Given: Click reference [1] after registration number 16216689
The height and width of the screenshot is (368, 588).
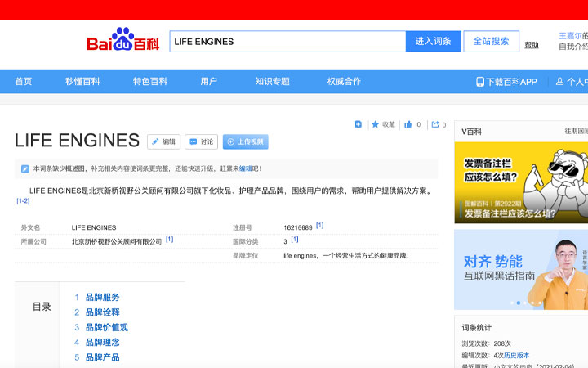Looking at the screenshot, I should click(x=319, y=226).
